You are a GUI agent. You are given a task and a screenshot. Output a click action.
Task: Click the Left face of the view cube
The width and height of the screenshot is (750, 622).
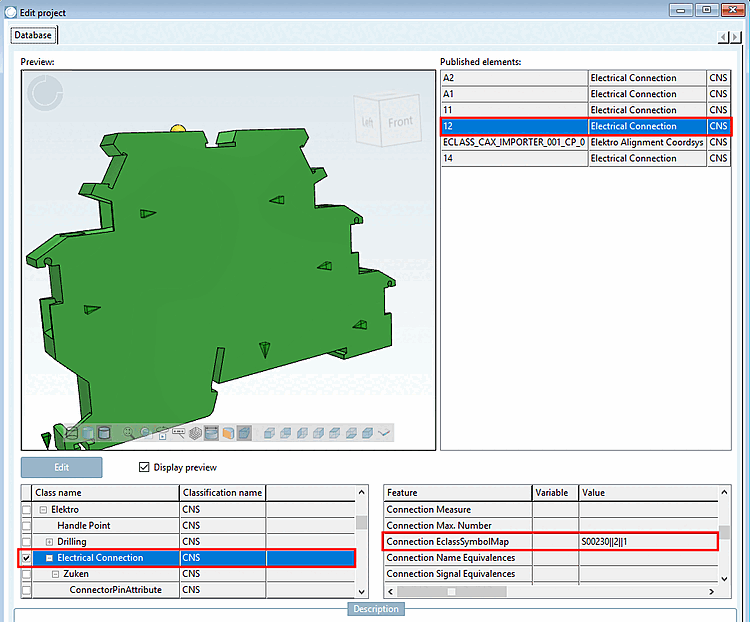[368, 123]
